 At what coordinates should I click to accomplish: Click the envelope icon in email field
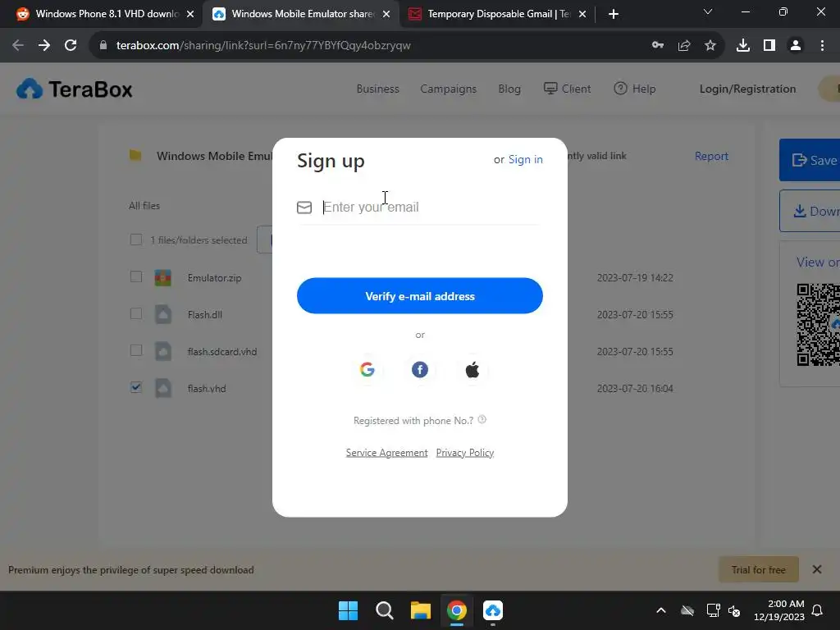pos(304,208)
